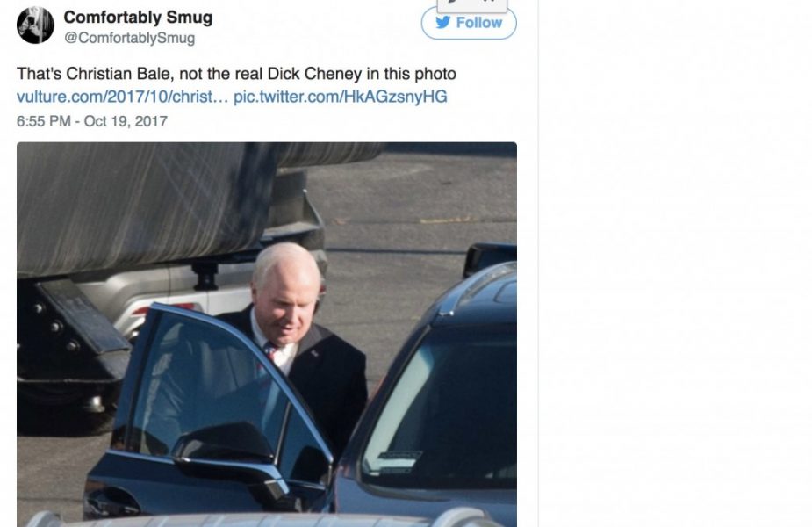Screen dimensions: 812x527
Task: Click the large truck tire in the photo
Action: point(145,207)
